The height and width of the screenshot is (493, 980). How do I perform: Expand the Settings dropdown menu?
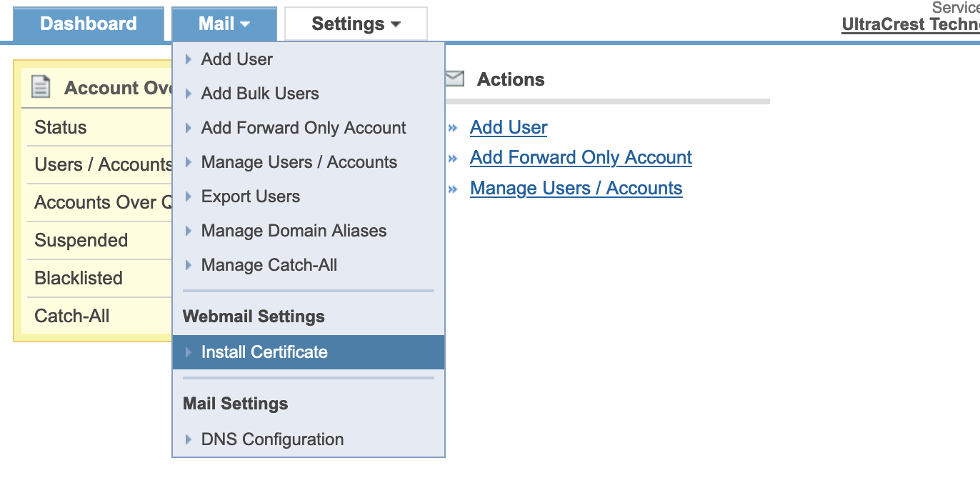[x=356, y=24]
